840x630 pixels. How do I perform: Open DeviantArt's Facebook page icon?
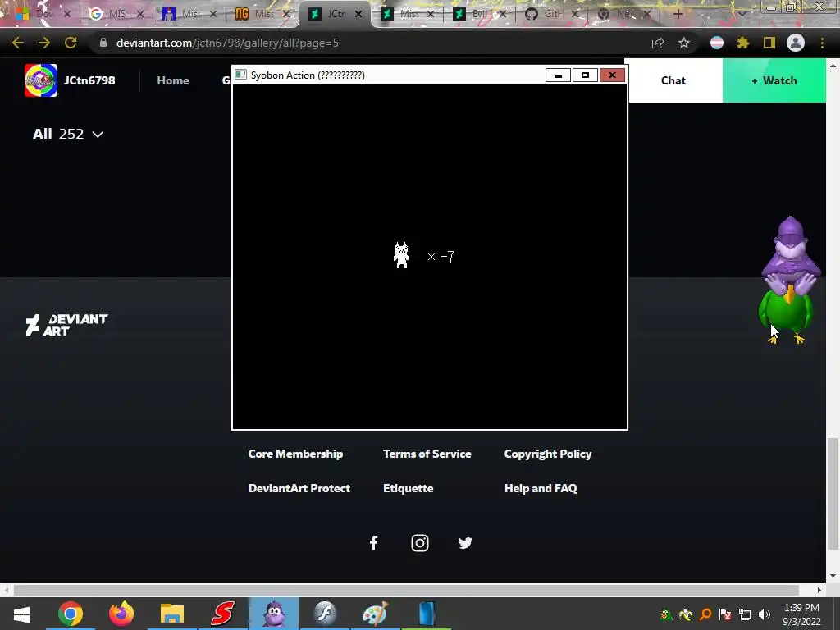point(374,543)
